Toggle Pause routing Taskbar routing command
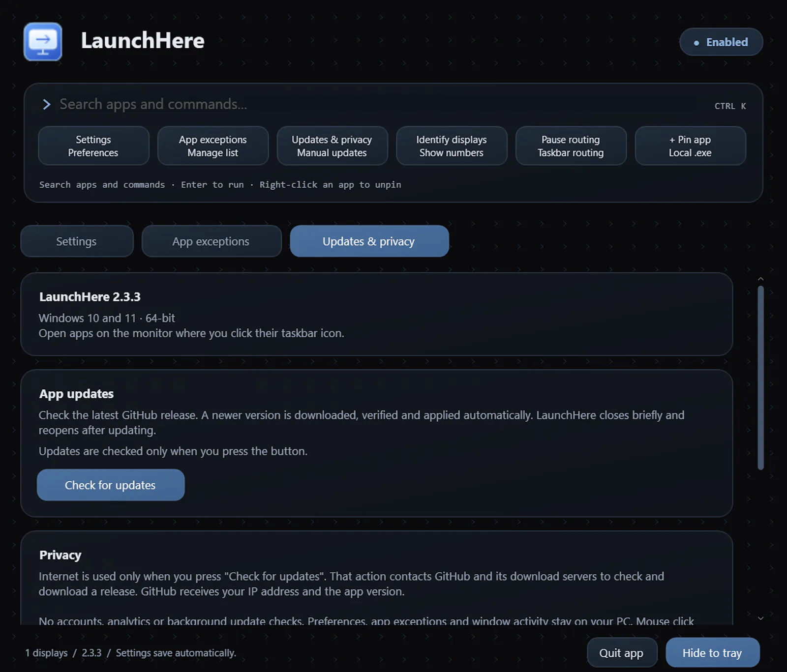The width and height of the screenshot is (787, 672). point(571,146)
